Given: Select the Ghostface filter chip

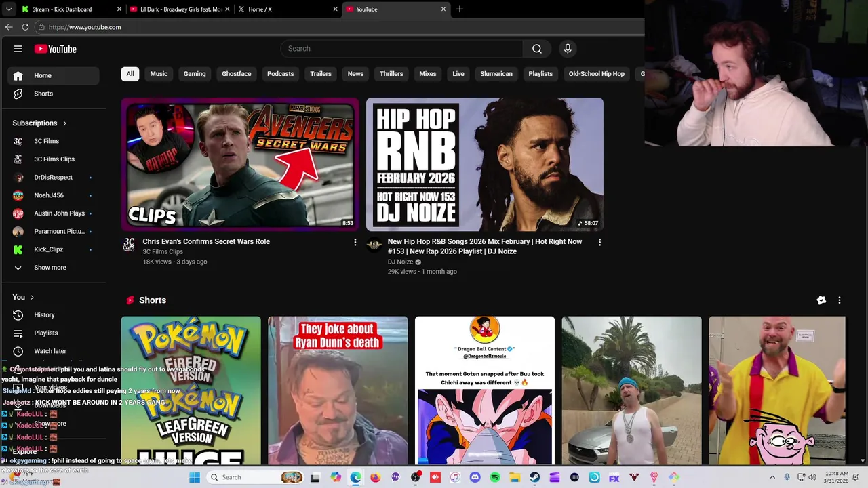Looking at the screenshot, I should tap(237, 74).
